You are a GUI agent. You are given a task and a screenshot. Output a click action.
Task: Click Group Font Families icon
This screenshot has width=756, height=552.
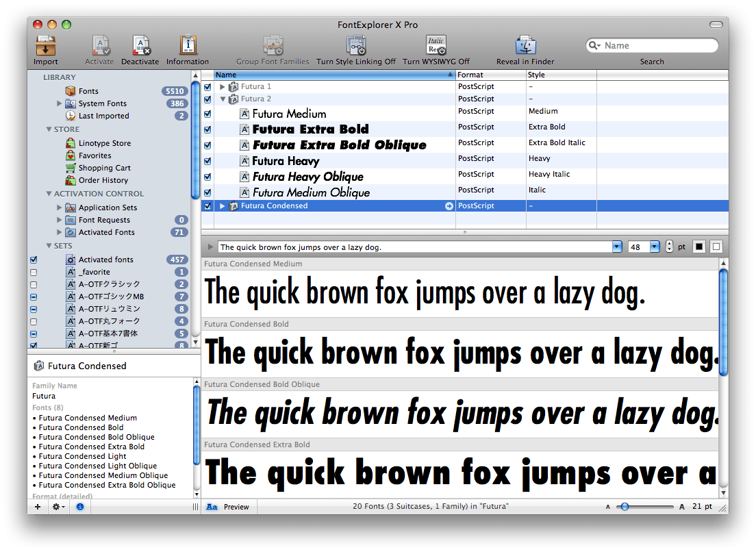pyautogui.click(x=273, y=46)
